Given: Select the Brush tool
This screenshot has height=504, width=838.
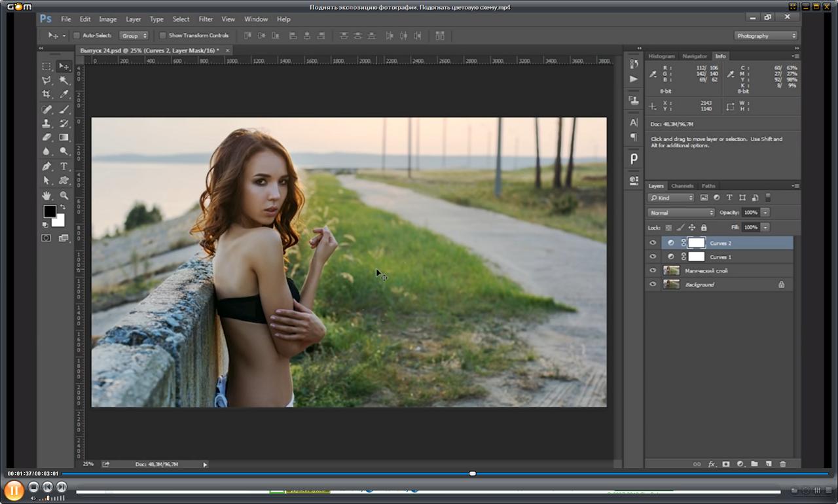Looking at the screenshot, I should (x=64, y=109).
